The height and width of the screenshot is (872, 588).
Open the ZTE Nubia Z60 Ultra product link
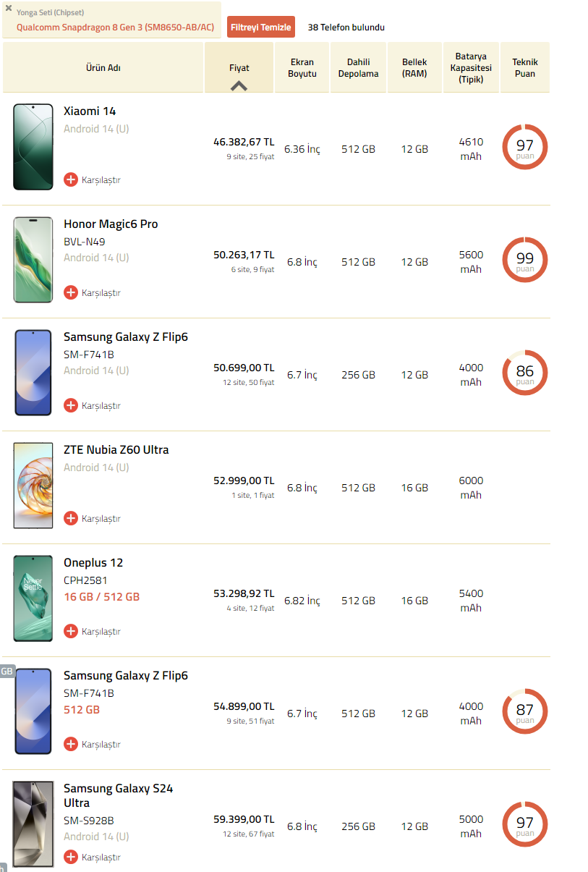pyautogui.click(x=116, y=450)
